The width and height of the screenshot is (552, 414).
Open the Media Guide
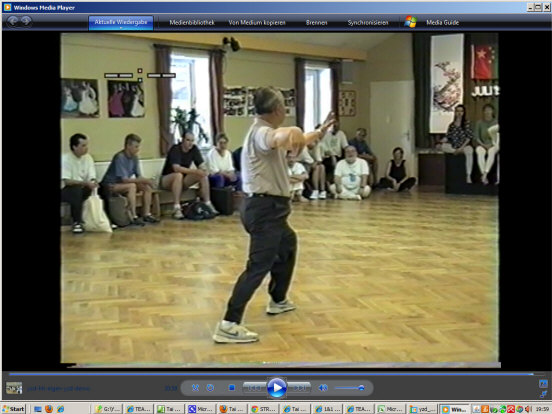(x=443, y=23)
